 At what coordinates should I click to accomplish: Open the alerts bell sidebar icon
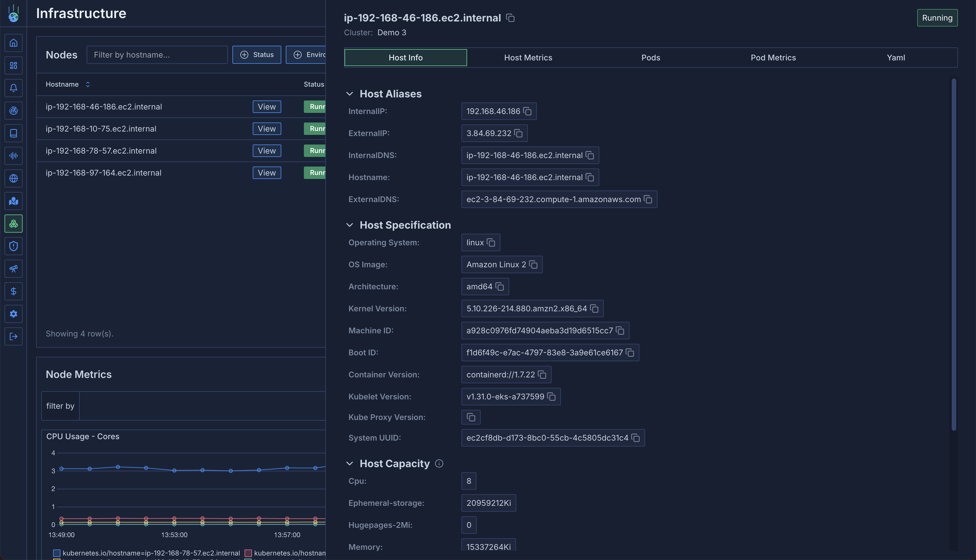point(14,88)
